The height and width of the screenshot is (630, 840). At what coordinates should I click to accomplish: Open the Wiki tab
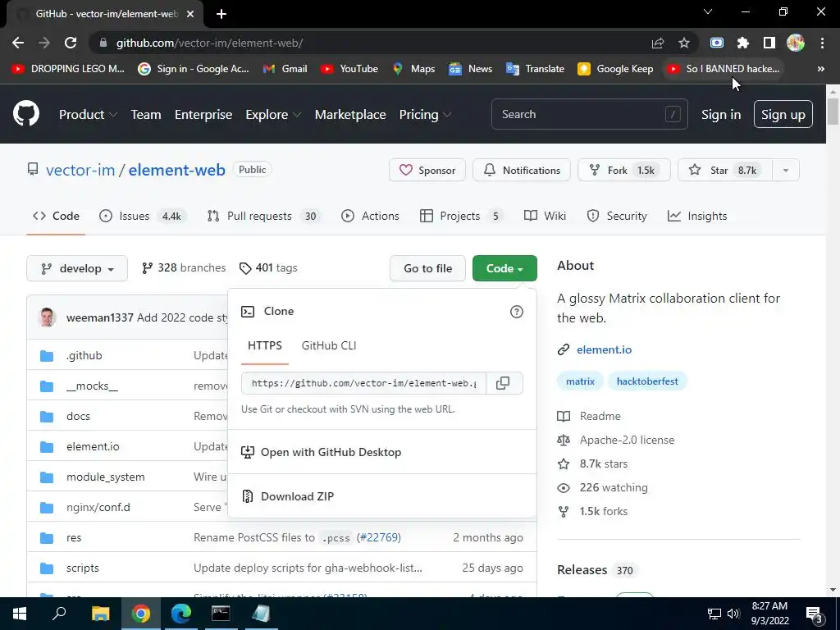pyautogui.click(x=545, y=216)
